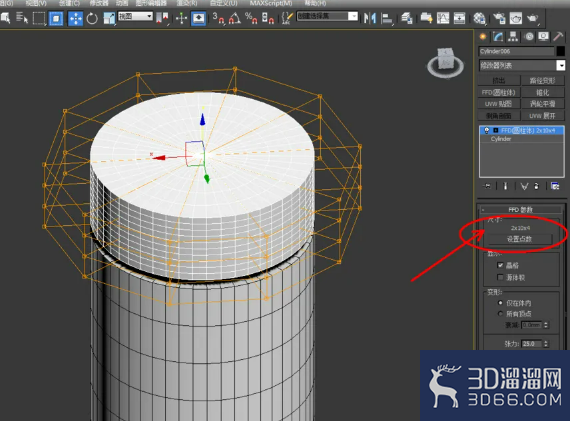Click the Cylinder006 object name field
This screenshot has height=421, width=570.
point(517,51)
